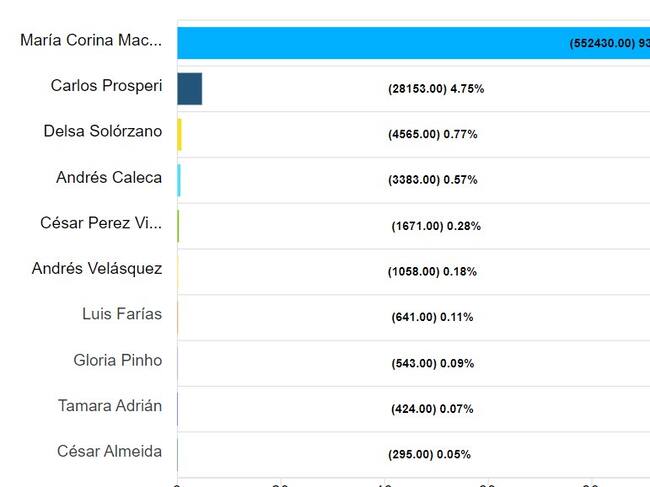Click Andrés Caleca's light blue bar

(x=180, y=180)
